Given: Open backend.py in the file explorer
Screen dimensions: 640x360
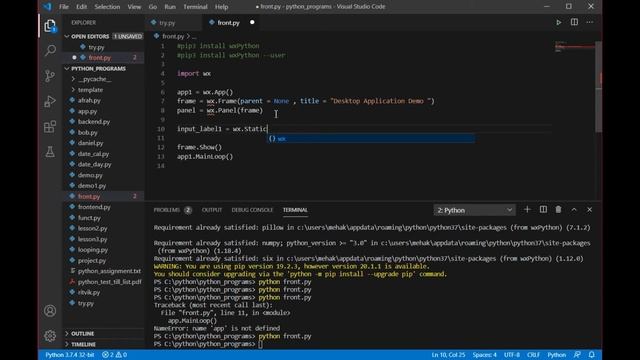Looking at the screenshot, I should [x=94, y=122].
